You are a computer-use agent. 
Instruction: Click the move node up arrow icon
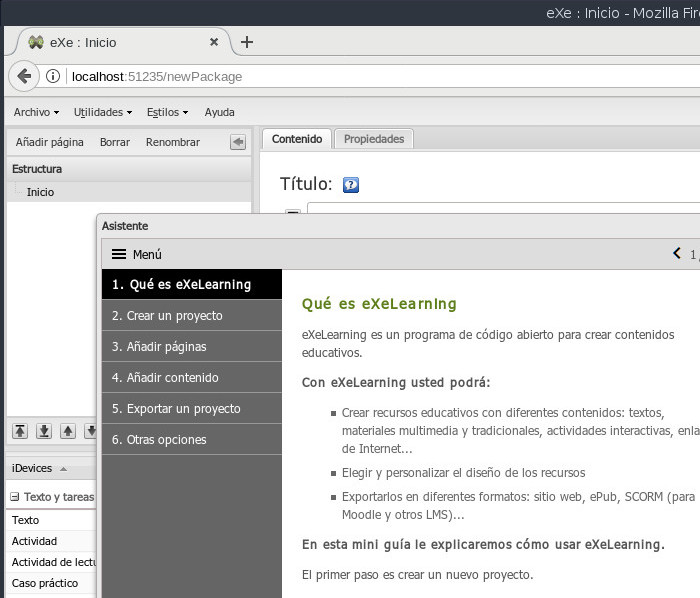pos(68,431)
